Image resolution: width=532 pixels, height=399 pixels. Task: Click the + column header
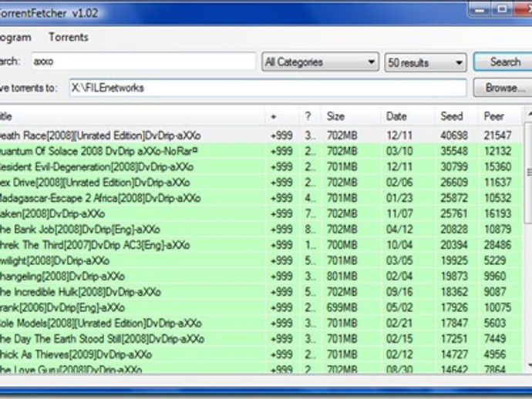coord(282,116)
